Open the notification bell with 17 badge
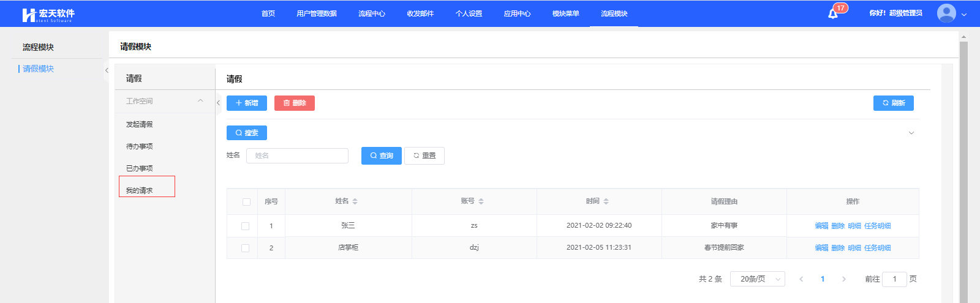This screenshot has height=303, width=980. coord(833,13)
